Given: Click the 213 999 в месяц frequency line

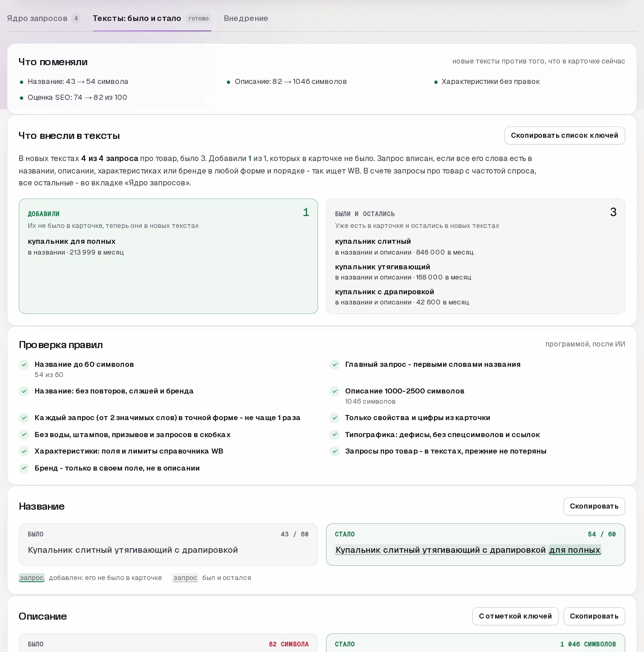Looking at the screenshot, I should point(76,252).
